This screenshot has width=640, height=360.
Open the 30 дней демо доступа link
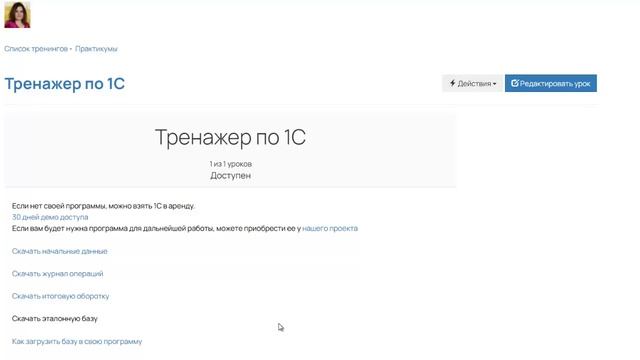click(x=50, y=217)
